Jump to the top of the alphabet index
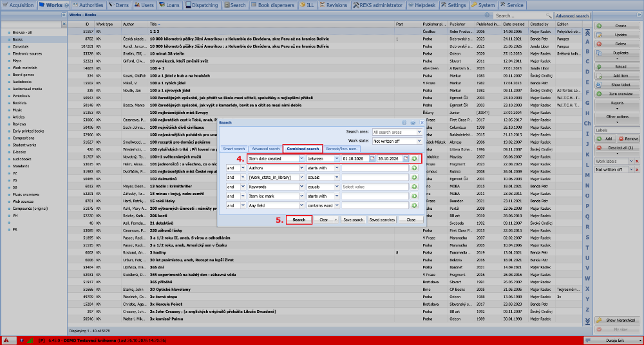The image size is (644, 345). 588,32
